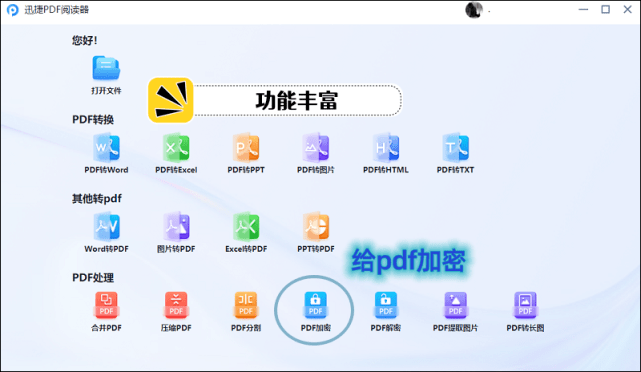Choose the PDF转图片 converter
Screen dimensions: 641x372
316,147
